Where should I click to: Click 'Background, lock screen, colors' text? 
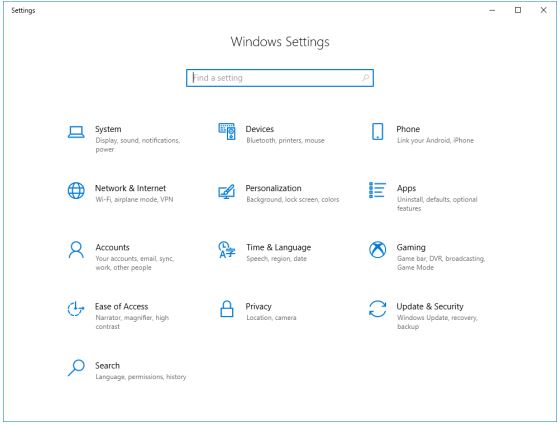(x=292, y=199)
